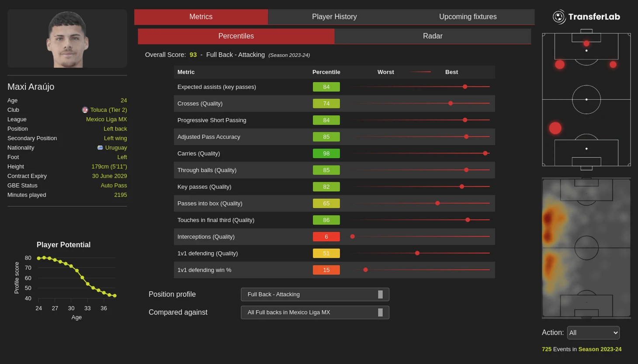Select the Percentiles sub-tab
638x364 pixels.
click(236, 36)
